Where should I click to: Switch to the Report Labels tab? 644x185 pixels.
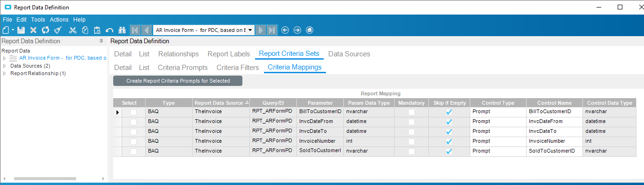coord(229,54)
